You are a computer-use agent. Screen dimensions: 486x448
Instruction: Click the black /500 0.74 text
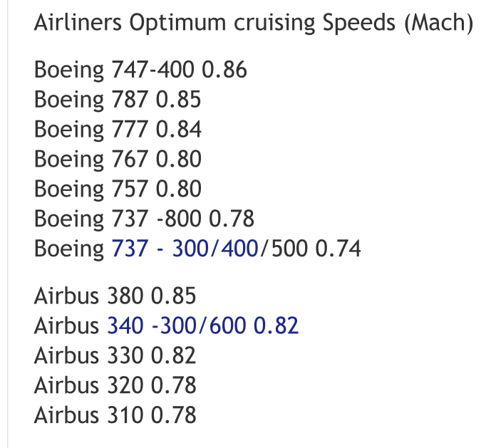coord(311,249)
